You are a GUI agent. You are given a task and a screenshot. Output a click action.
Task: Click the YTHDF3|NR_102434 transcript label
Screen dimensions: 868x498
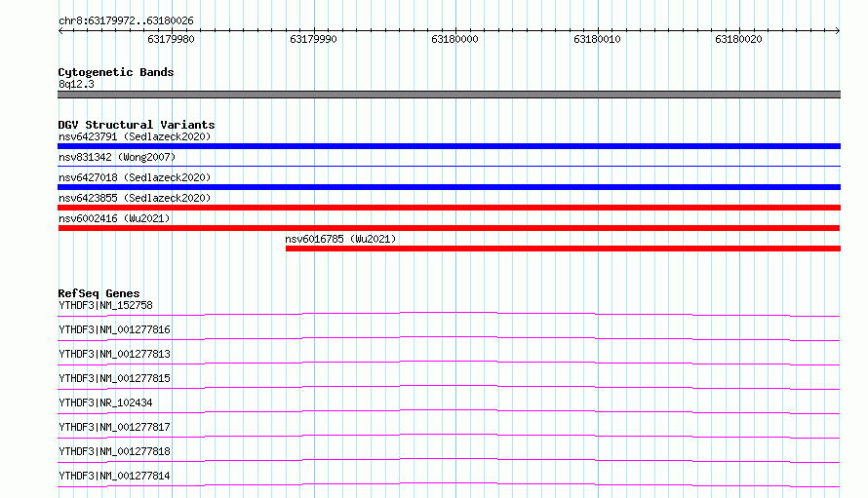105,402
